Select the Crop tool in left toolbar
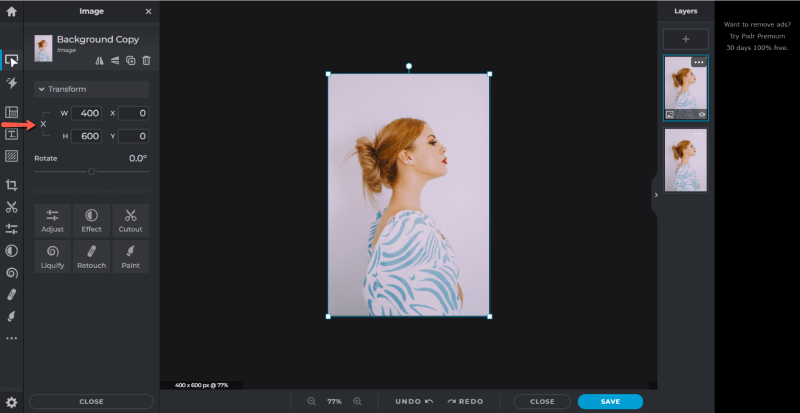 (11, 185)
